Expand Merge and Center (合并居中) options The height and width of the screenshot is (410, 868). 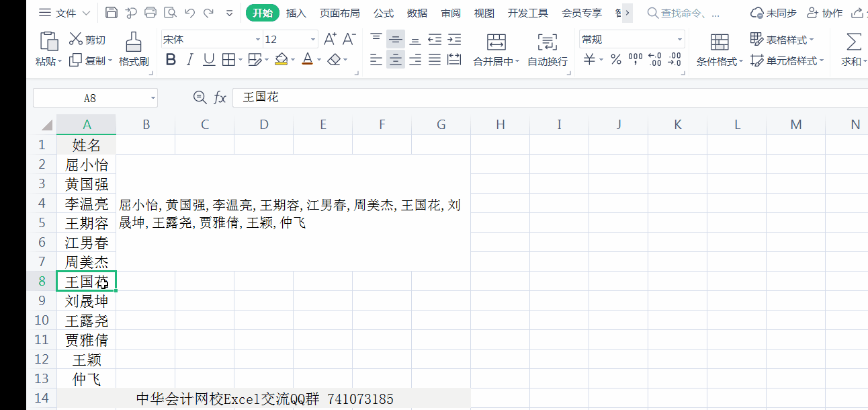517,62
